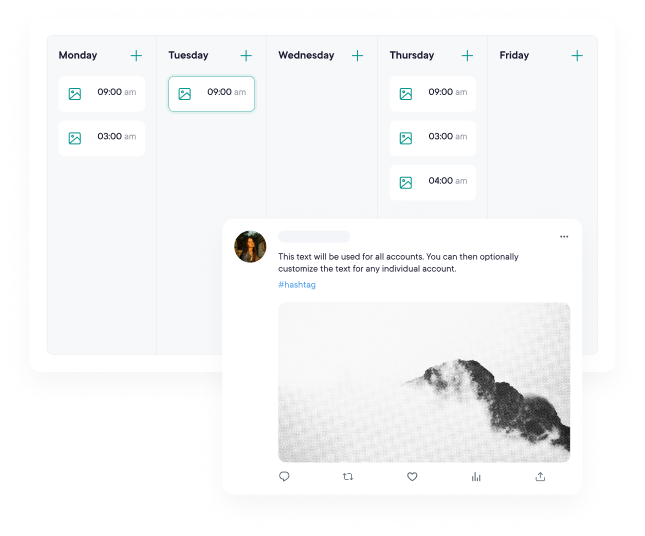Add a post slot to Wednesday
This screenshot has height=536, width=645.
357,56
